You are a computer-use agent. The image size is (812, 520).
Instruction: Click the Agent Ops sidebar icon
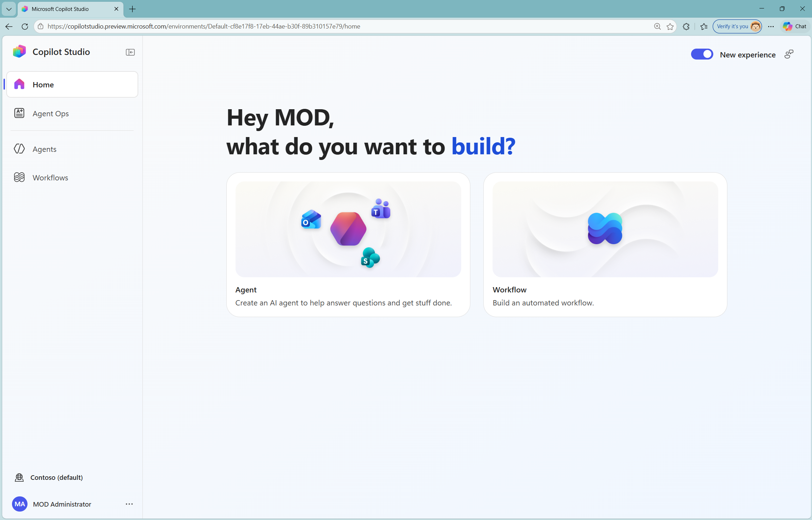(19, 113)
